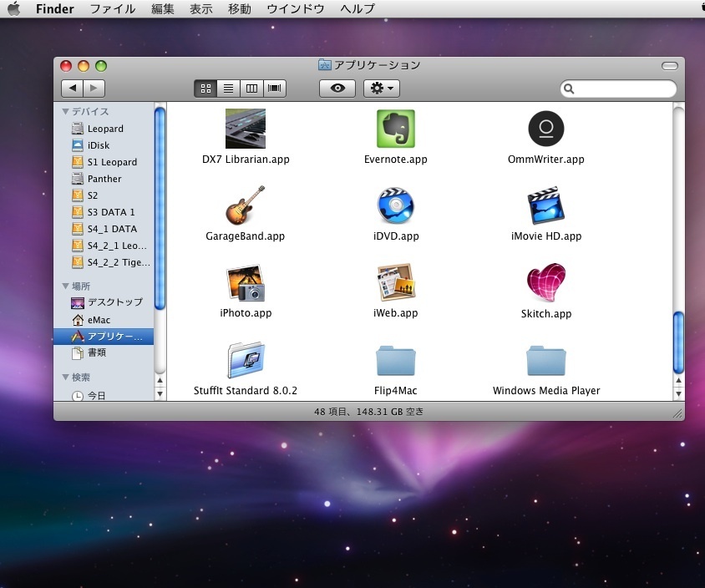Switch to icon view mode
The height and width of the screenshot is (588, 705).
205,89
